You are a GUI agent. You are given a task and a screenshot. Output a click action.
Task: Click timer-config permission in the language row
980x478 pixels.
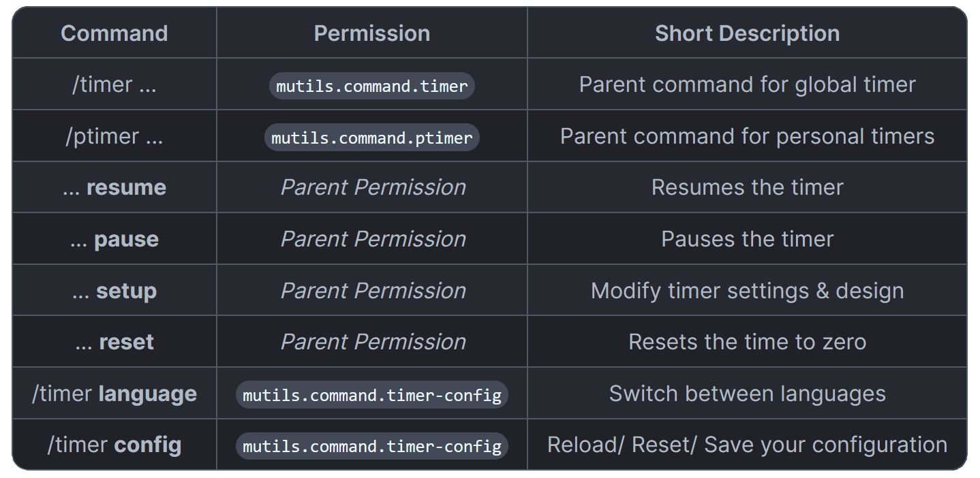click(372, 395)
